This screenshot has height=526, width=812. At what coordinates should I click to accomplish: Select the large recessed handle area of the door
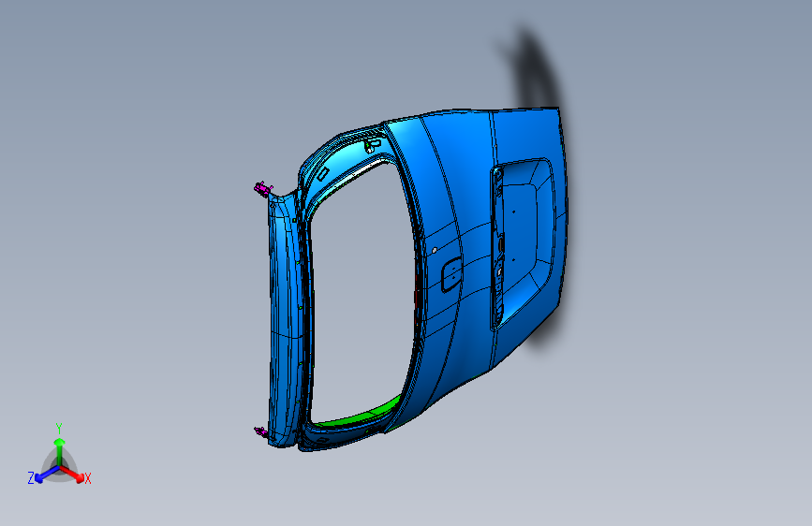tap(523, 242)
